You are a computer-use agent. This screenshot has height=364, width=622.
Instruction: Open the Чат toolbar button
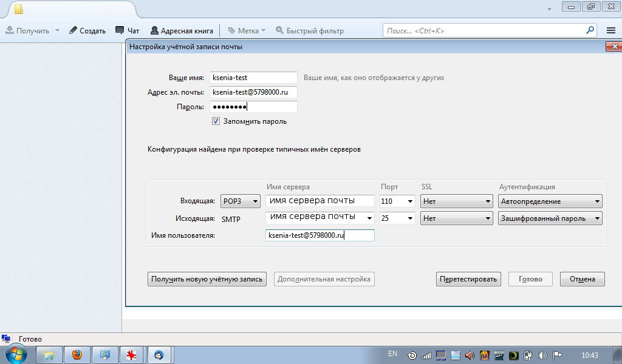128,30
